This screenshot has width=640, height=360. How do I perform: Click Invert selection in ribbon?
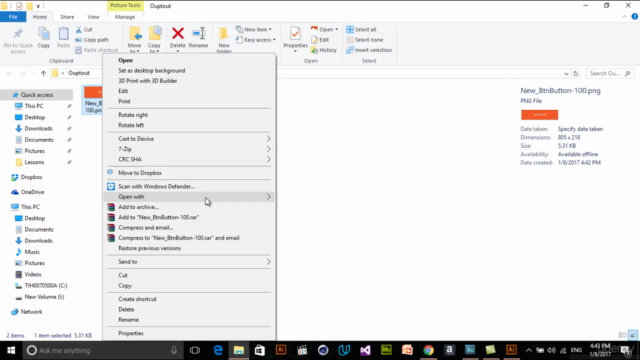369,50
